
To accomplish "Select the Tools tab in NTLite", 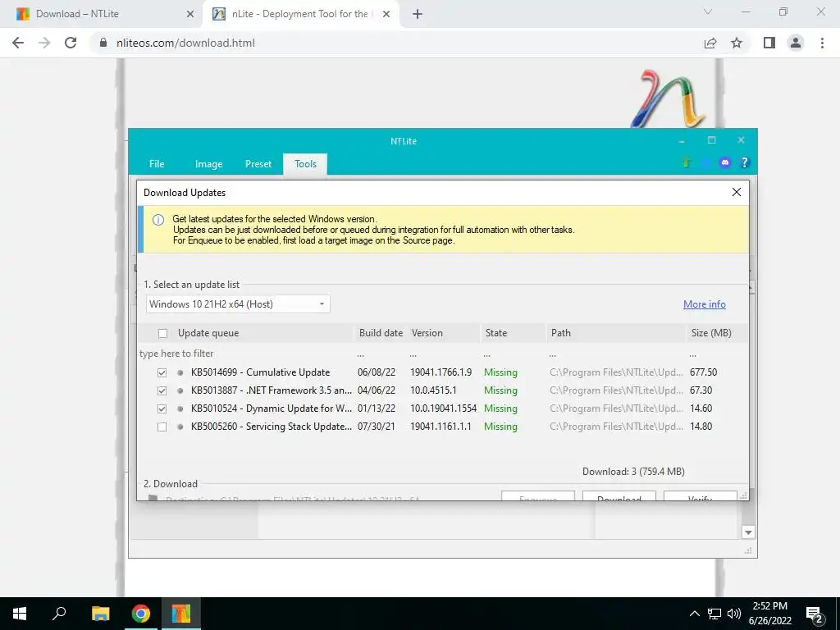I will [x=305, y=164].
